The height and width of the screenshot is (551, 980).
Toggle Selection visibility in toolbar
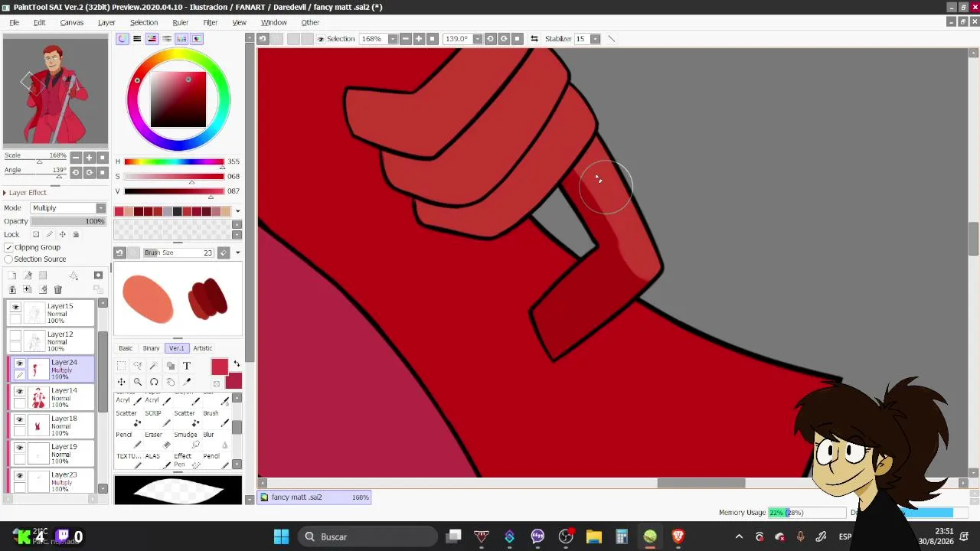pos(321,39)
